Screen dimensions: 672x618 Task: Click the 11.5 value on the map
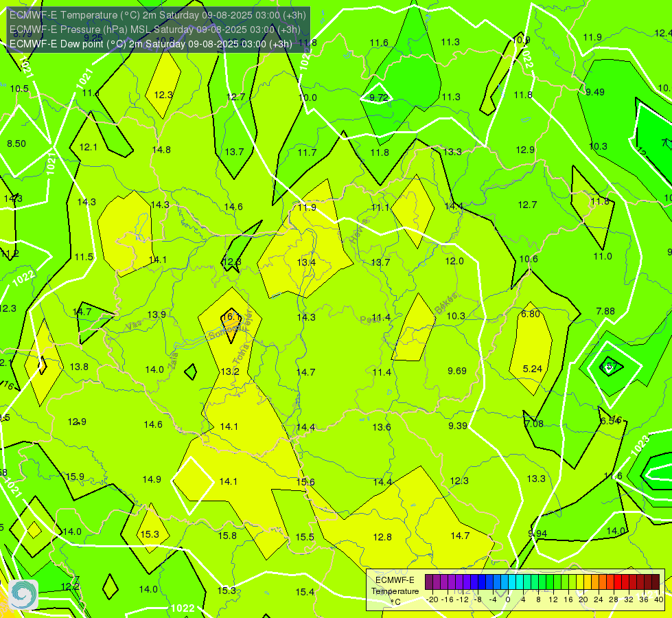tap(84, 257)
